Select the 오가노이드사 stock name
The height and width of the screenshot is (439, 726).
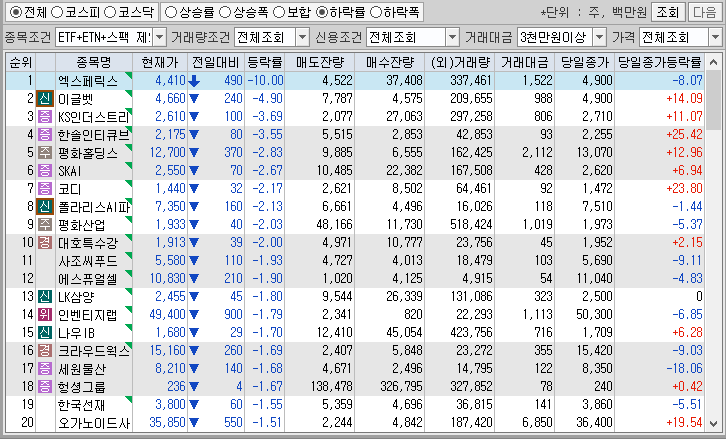[94, 423]
